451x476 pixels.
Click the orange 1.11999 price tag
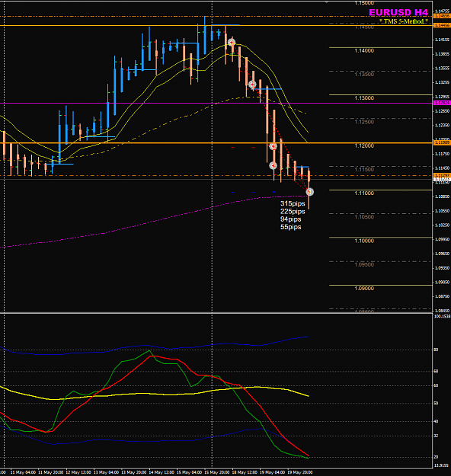[442, 142]
